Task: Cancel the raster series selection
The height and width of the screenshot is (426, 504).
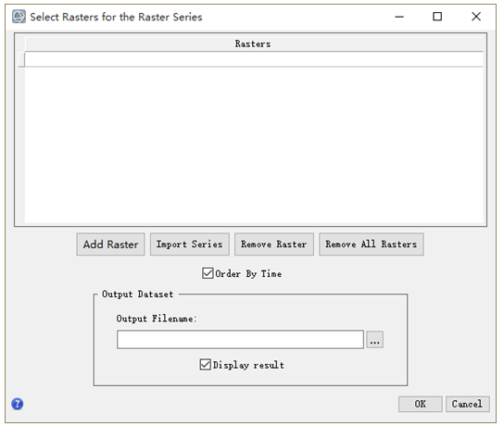Action: click(x=467, y=404)
